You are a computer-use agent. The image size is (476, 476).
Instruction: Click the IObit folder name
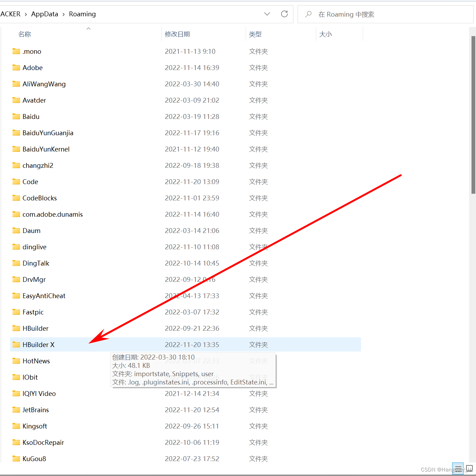pyautogui.click(x=30, y=377)
